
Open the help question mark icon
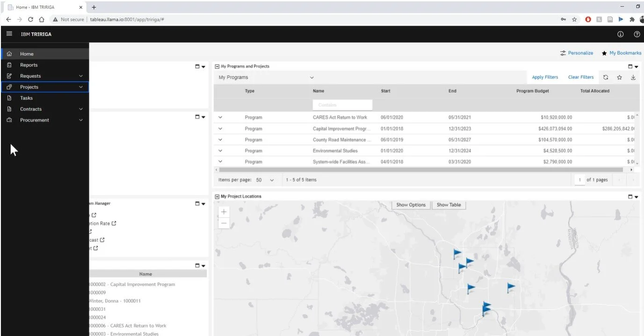tap(637, 34)
